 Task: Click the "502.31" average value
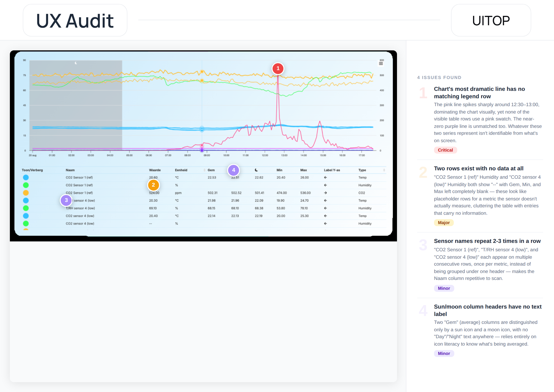pos(212,193)
